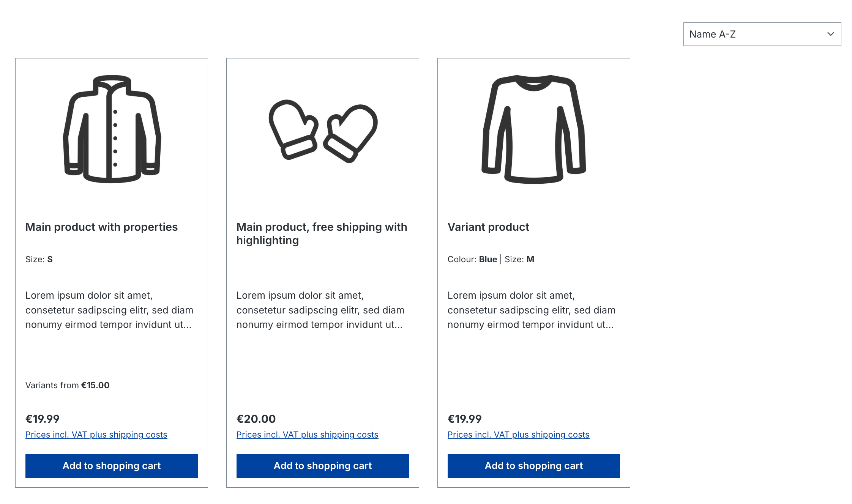
Task: Select the €20.00 price of the mittens product
Action: (256, 419)
